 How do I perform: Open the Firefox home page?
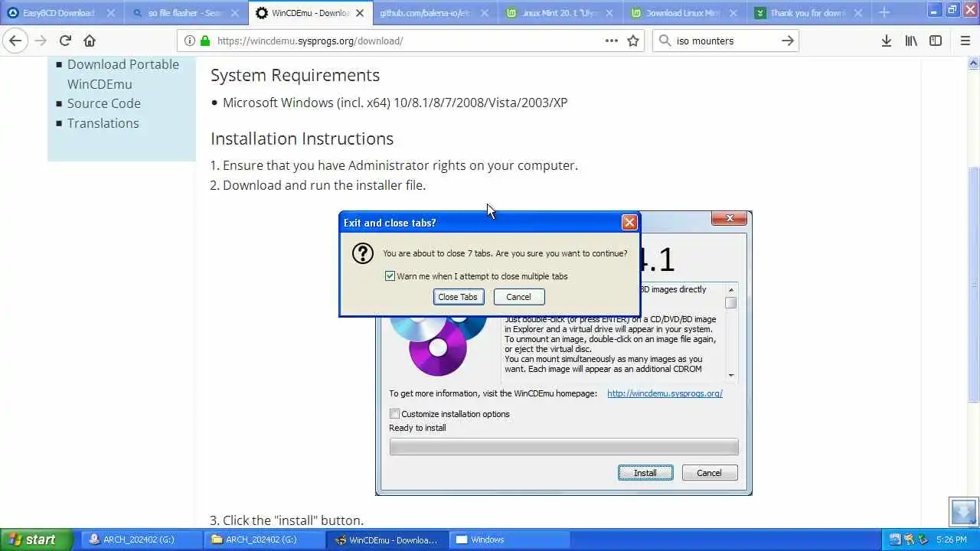pyautogui.click(x=90, y=41)
